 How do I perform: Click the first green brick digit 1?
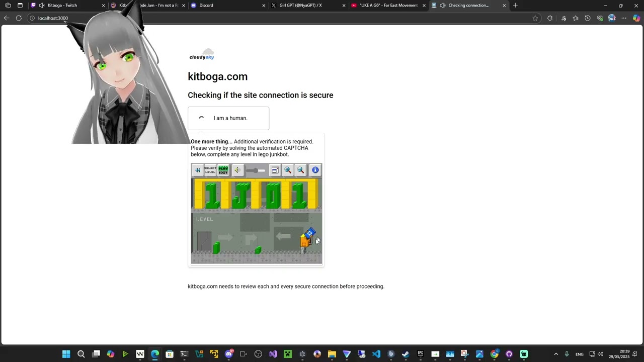point(212,195)
